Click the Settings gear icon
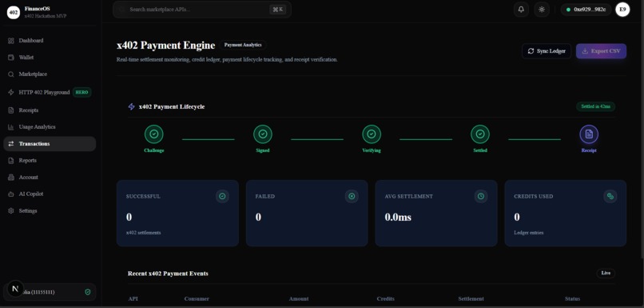This screenshot has width=644, height=308. [x=11, y=211]
